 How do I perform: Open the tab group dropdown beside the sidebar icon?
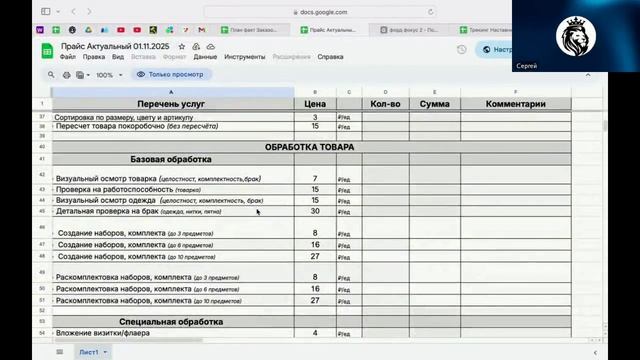pos(58,12)
